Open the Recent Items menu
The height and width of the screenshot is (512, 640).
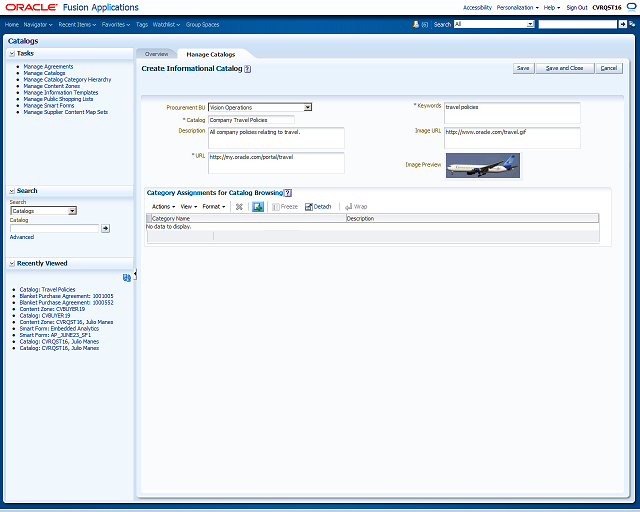[x=77, y=24]
